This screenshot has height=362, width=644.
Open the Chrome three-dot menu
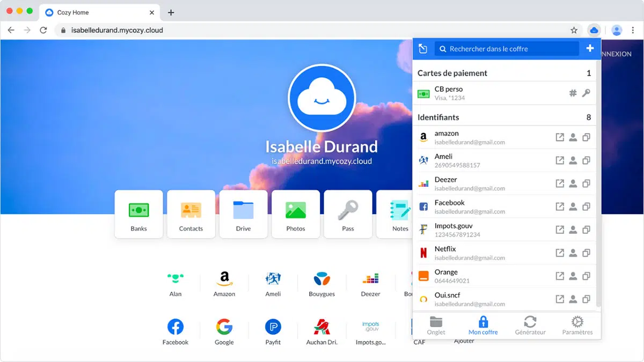click(x=633, y=31)
